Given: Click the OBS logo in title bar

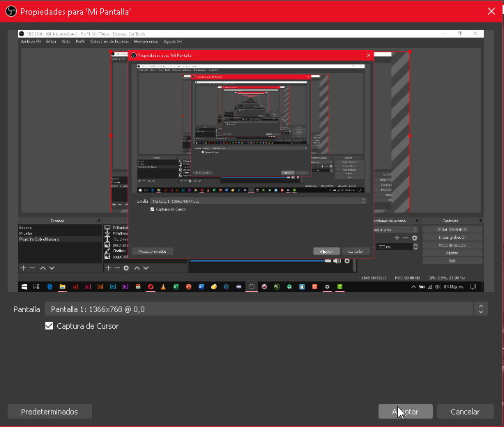Looking at the screenshot, I should (11, 12).
